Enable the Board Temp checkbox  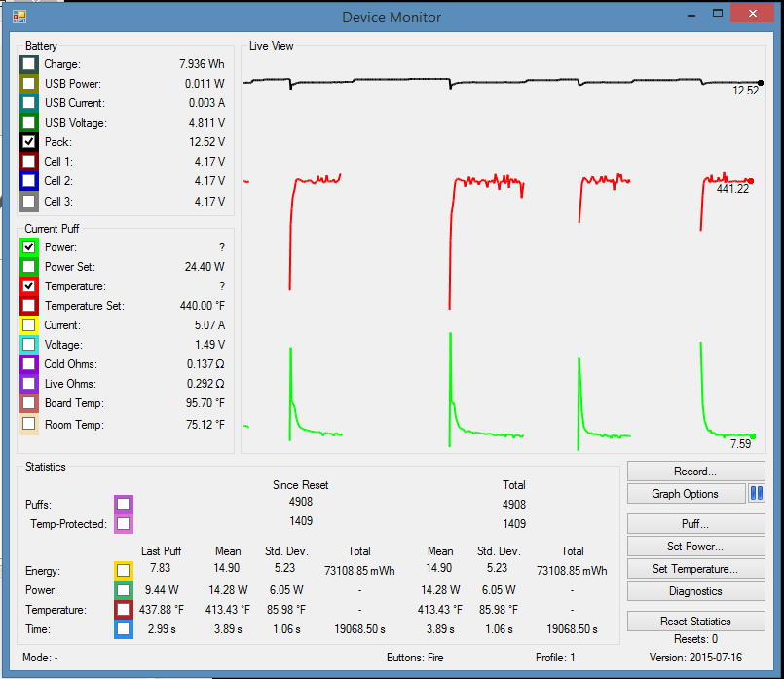[x=29, y=403]
